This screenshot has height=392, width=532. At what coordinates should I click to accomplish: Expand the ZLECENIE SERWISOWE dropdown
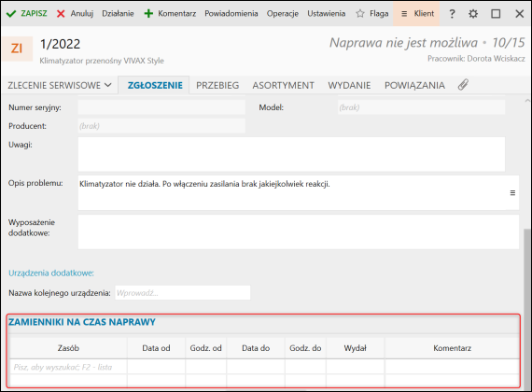60,85
